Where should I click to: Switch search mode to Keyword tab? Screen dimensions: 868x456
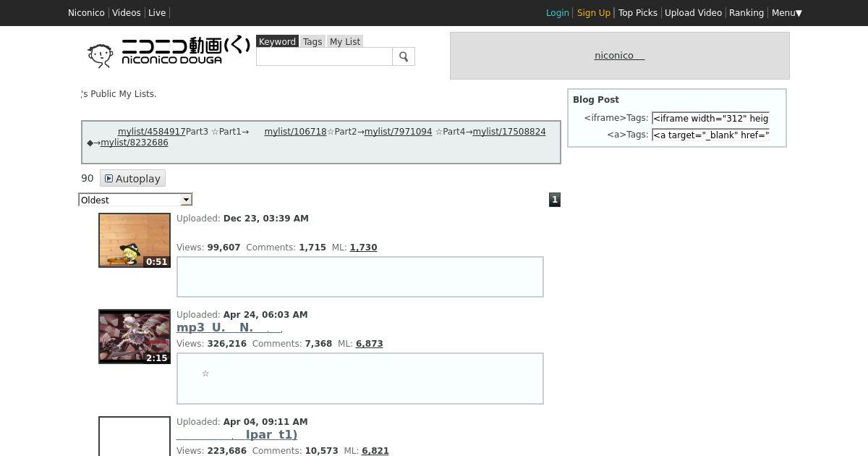(x=277, y=42)
